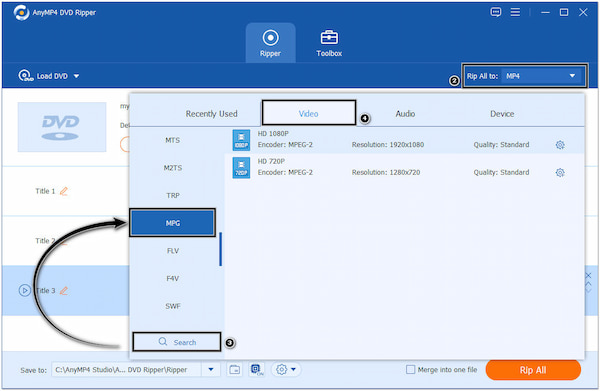This screenshot has width=600, height=391.
Task: Open the hamburger menu in title bar
Action: coord(515,12)
